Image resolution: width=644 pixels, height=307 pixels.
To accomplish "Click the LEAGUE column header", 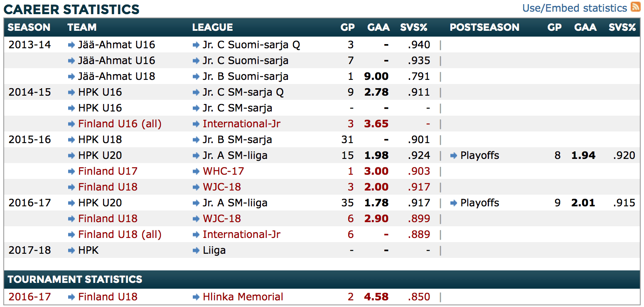I will 212,27.
